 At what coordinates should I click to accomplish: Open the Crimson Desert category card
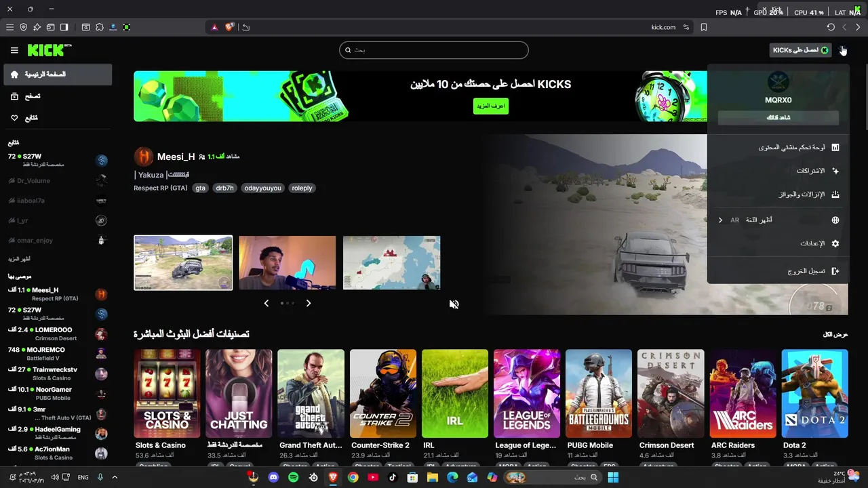click(671, 394)
